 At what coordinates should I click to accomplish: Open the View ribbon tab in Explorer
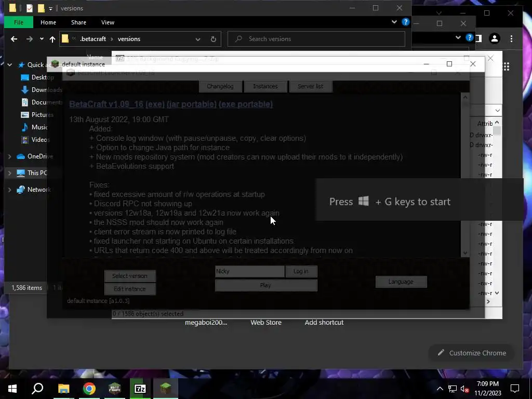(x=108, y=22)
